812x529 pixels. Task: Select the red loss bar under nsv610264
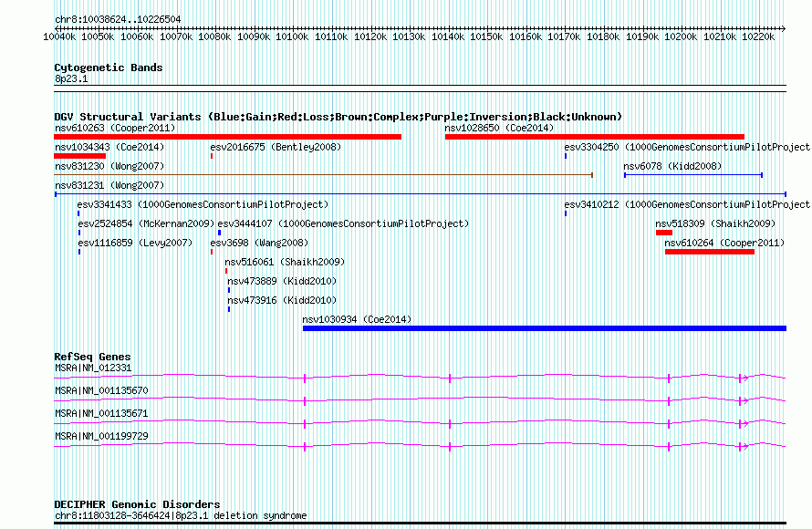click(x=710, y=252)
